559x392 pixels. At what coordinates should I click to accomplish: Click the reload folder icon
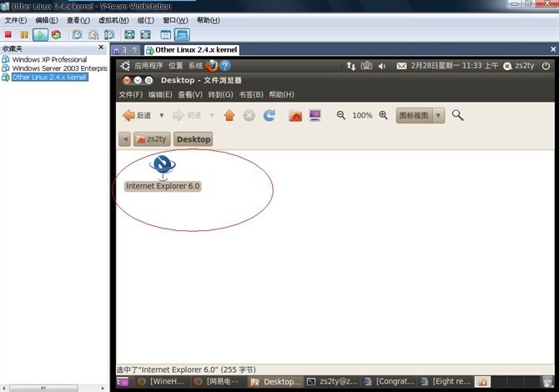[x=269, y=115]
